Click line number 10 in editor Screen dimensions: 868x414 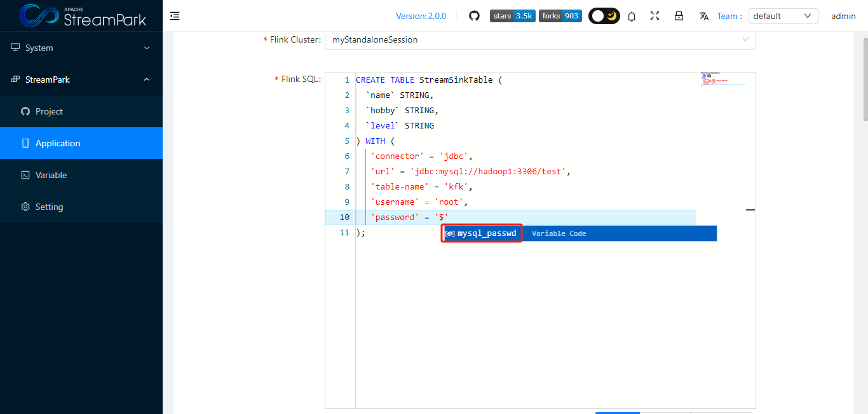(344, 217)
